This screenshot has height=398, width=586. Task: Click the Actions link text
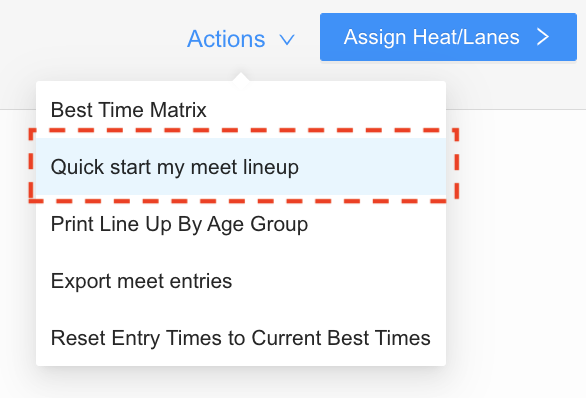[226, 39]
